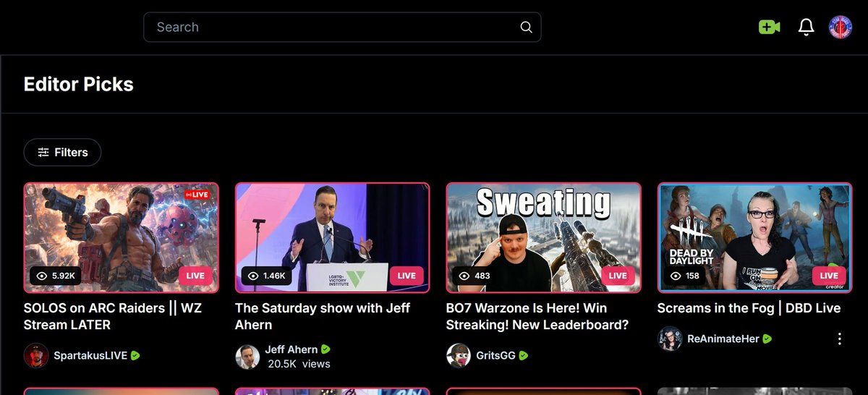This screenshot has height=395, width=868.
Task: Open the Jeff Ahern channel avatar
Action: (x=247, y=357)
